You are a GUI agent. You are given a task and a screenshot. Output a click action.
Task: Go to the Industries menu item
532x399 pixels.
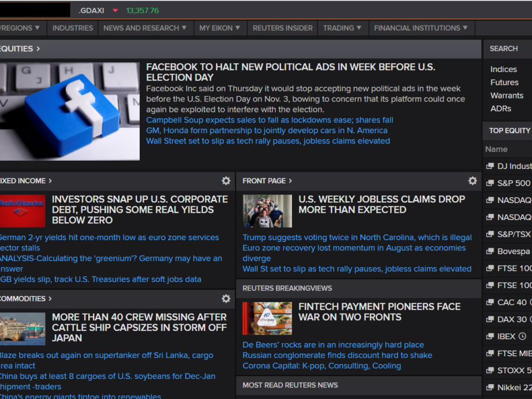[x=73, y=28]
